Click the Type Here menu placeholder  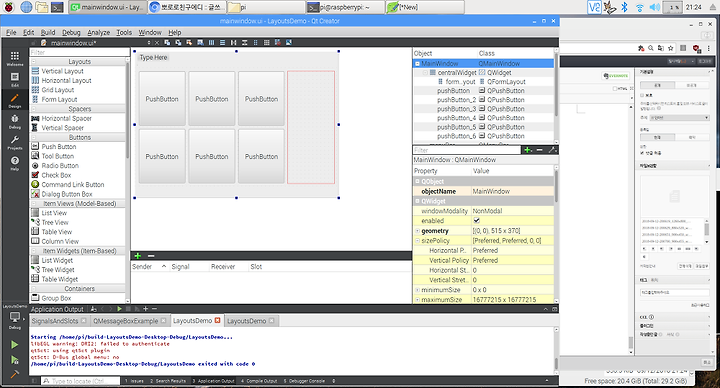coord(153,57)
